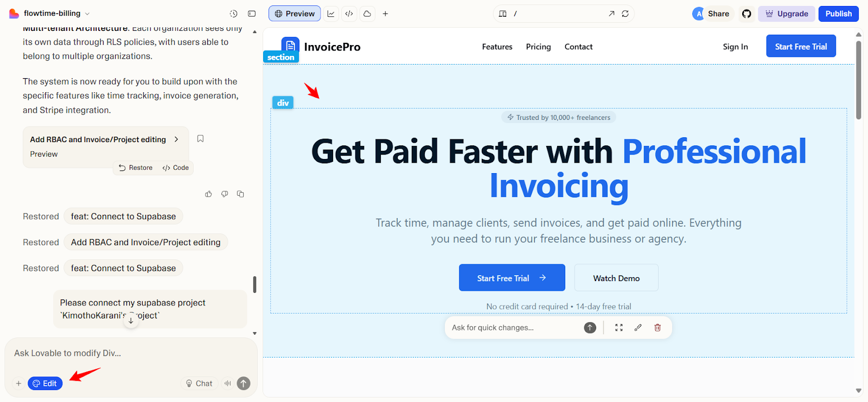Copy the response message

pyautogui.click(x=240, y=194)
